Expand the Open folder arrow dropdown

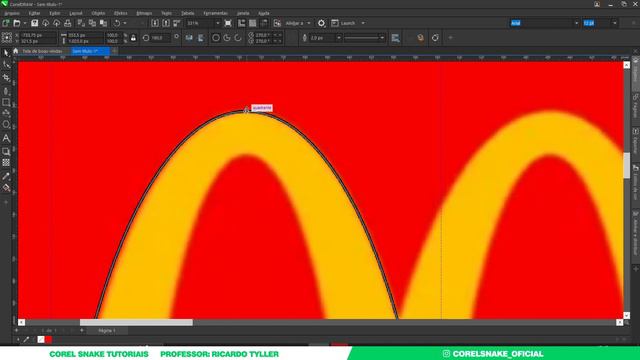pos(25,23)
